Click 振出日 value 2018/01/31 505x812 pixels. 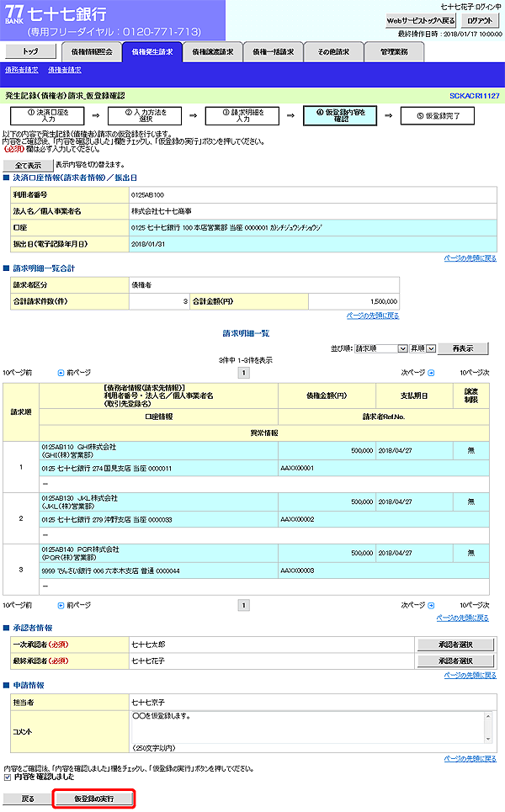[148, 244]
